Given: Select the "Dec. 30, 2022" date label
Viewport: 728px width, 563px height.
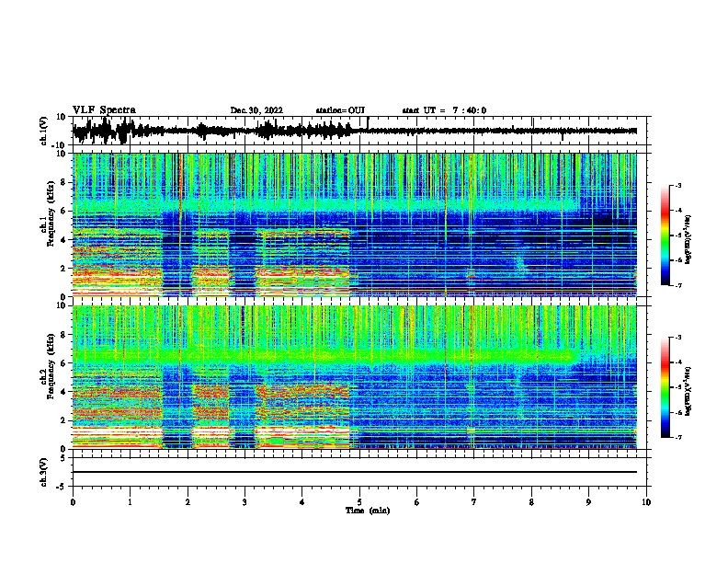Looking at the screenshot, I should point(256,110).
